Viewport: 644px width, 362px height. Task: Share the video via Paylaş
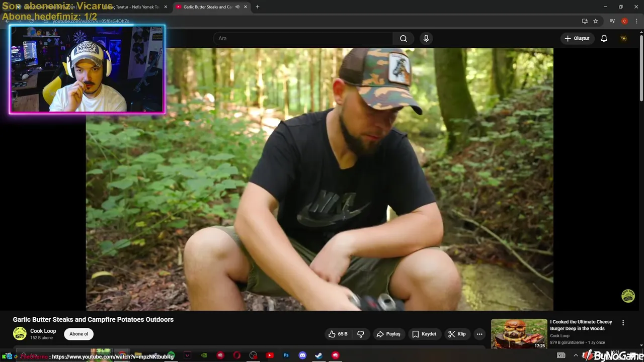tap(388, 334)
